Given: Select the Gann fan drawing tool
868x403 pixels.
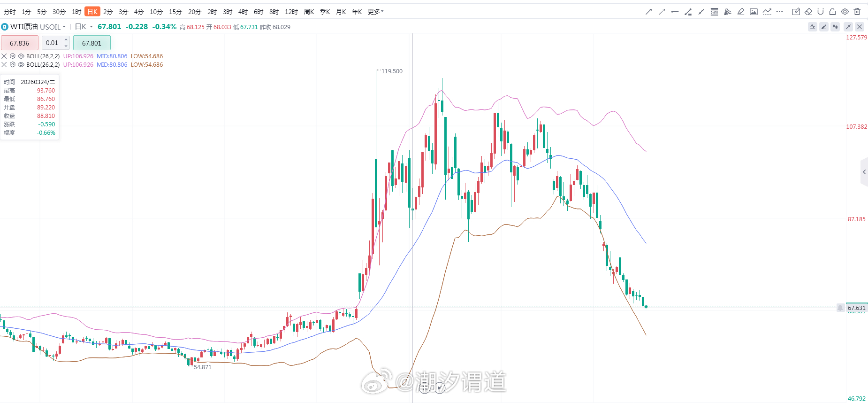Looking at the screenshot, I should 727,12.
